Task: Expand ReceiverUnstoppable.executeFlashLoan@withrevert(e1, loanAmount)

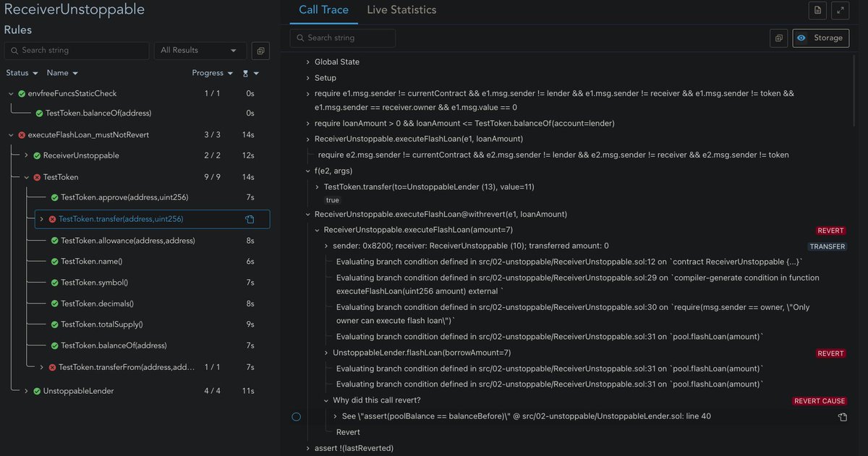Action: point(307,215)
